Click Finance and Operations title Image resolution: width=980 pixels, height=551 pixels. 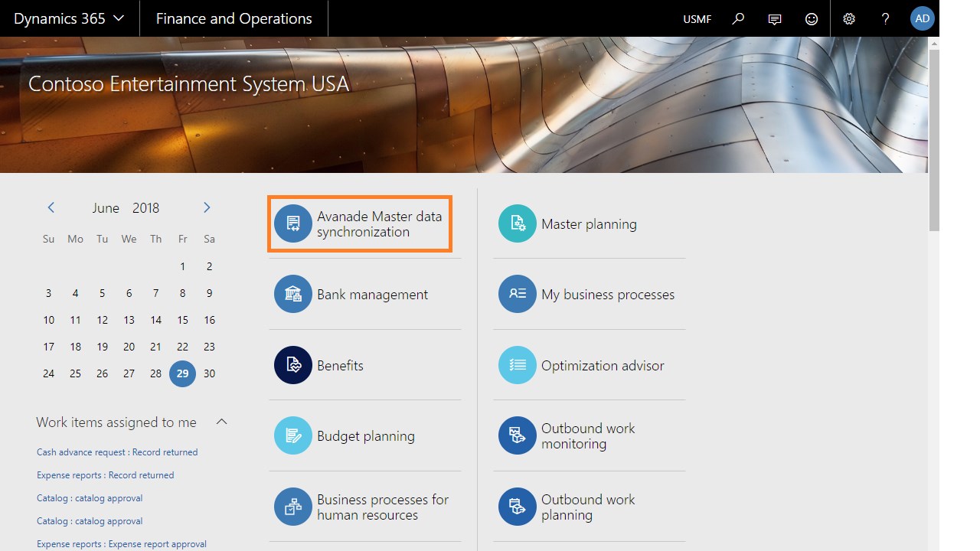pos(234,18)
